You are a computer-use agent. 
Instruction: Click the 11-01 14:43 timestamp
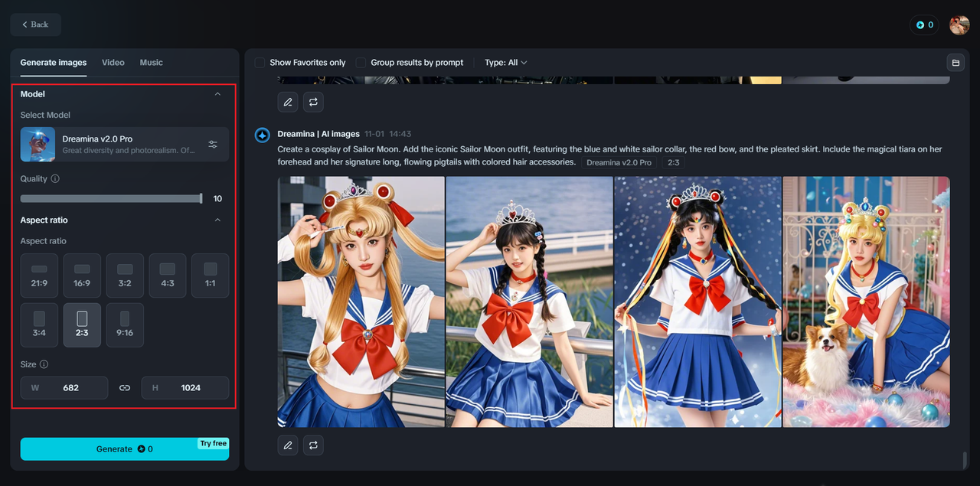[x=388, y=134]
